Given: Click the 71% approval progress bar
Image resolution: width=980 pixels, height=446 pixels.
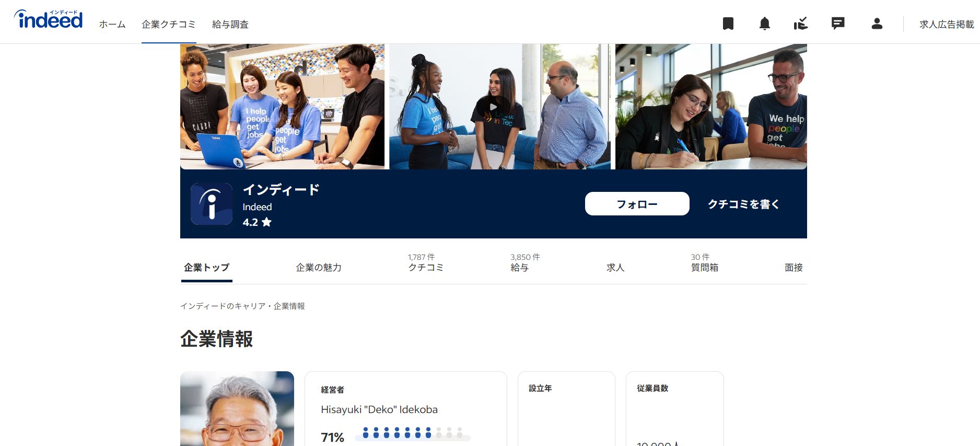Looking at the screenshot, I should [x=413, y=434].
